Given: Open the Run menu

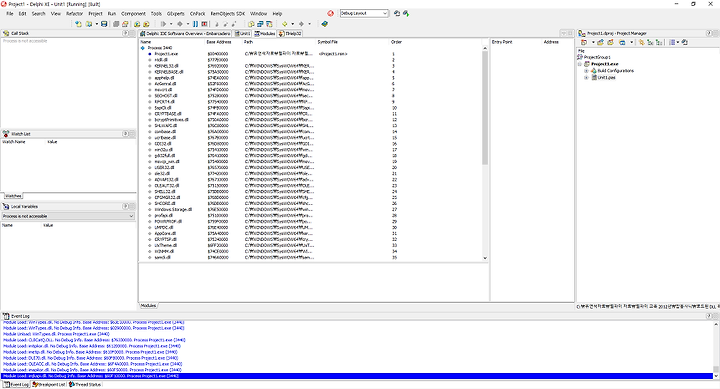Looking at the screenshot, I should tap(112, 14).
